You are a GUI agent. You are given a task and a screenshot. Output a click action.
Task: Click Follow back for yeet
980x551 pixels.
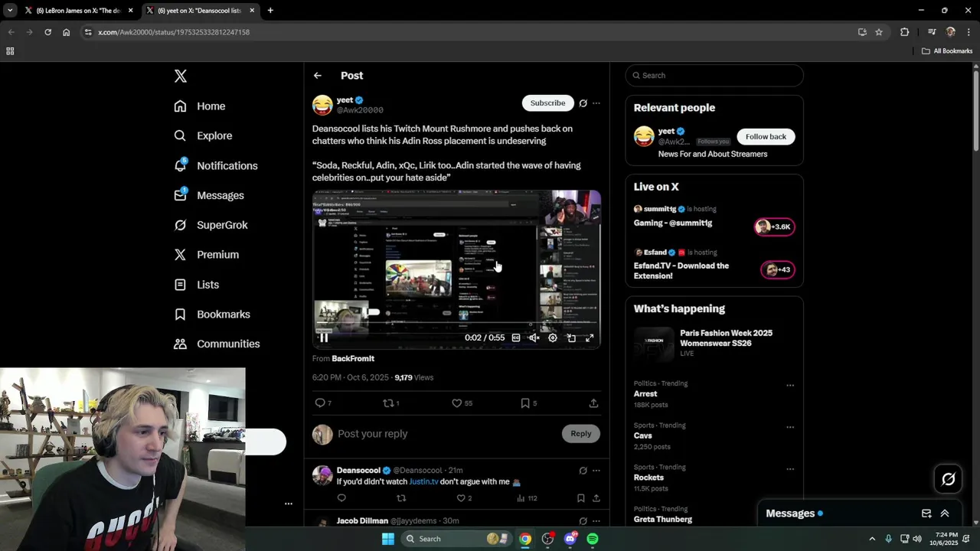coord(766,136)
